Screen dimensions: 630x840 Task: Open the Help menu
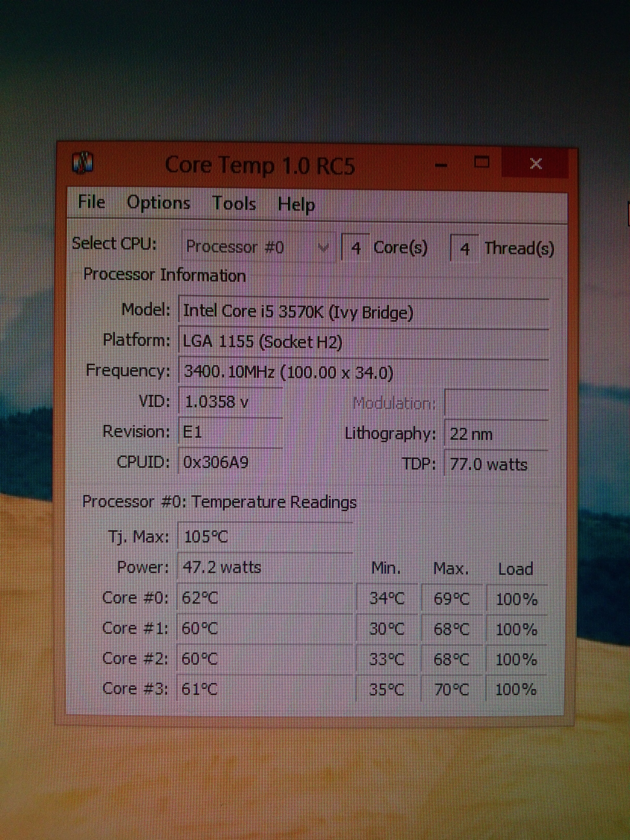tap(296, 205)
